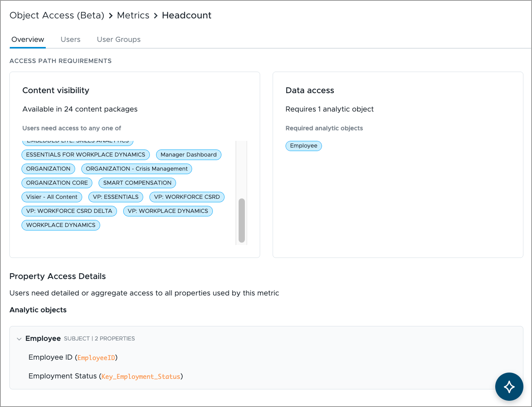Click the EmployeeID property code

coord(96,358)
